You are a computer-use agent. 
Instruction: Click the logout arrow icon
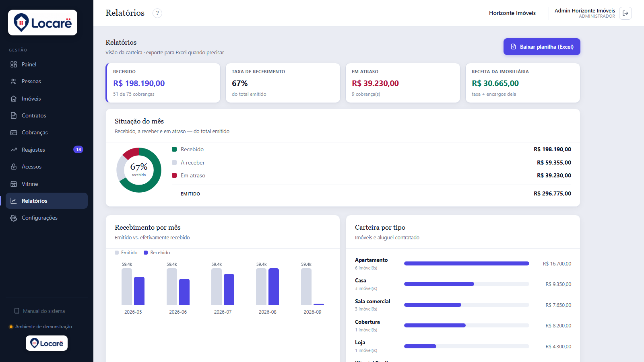pos(625,13)
